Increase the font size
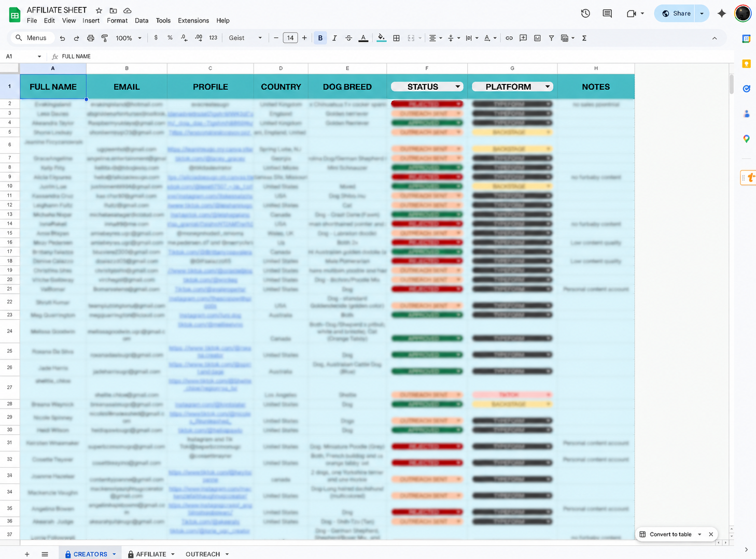The width and height of the screenshot is (756, 559). [304, 38]
